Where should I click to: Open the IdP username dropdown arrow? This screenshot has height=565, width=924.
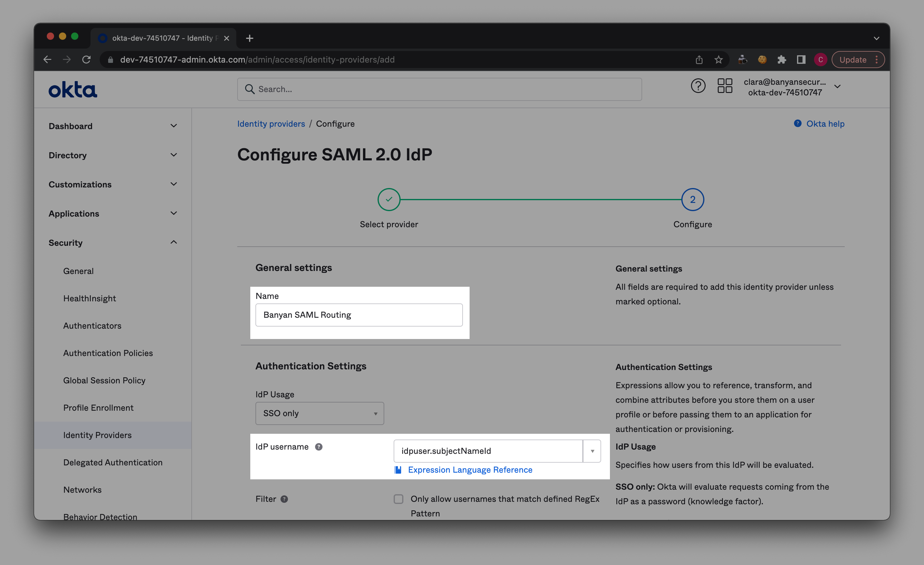pos(592,451)
